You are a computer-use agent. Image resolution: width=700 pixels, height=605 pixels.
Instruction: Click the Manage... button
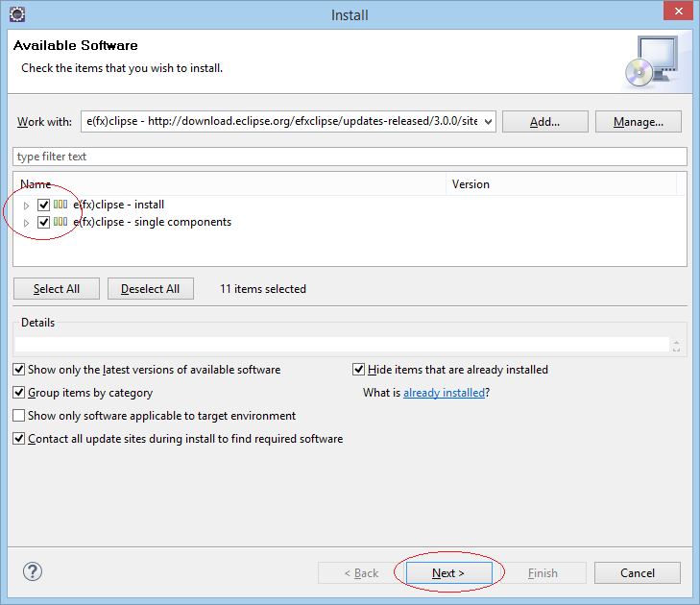639,121
